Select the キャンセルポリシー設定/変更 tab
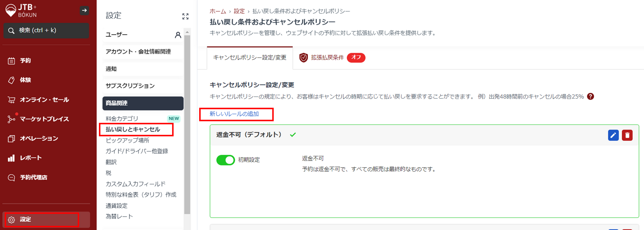 click(250, 58)
